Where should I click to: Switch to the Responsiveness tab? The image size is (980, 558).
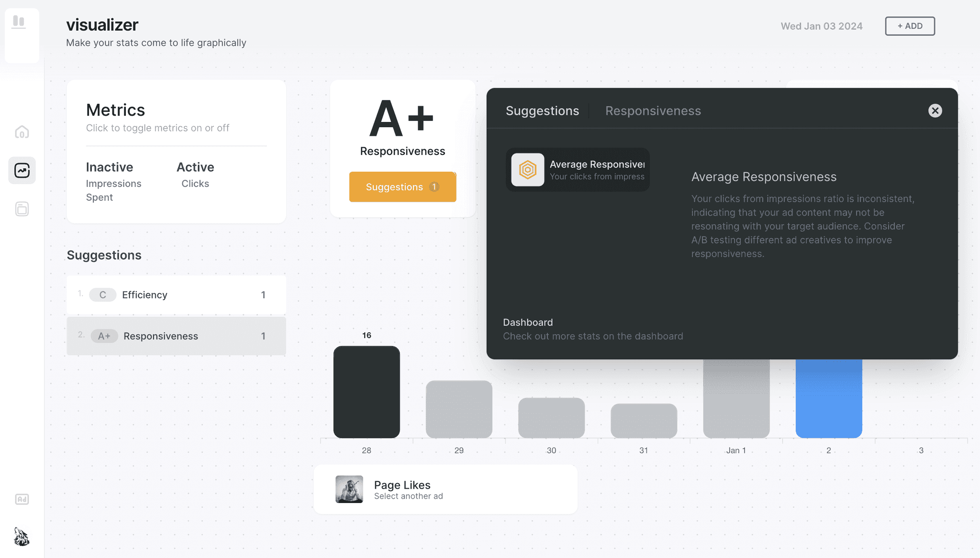click(653, 111)
